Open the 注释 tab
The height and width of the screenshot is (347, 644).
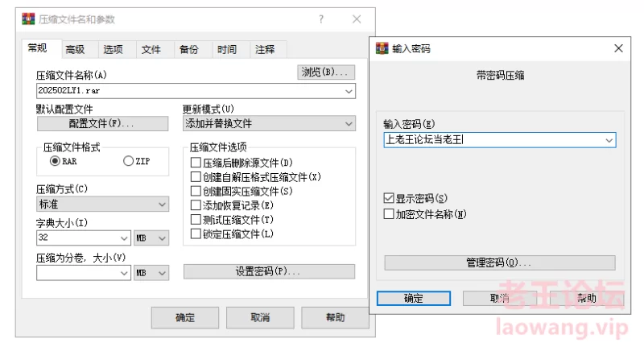click(x=265, y=50)
